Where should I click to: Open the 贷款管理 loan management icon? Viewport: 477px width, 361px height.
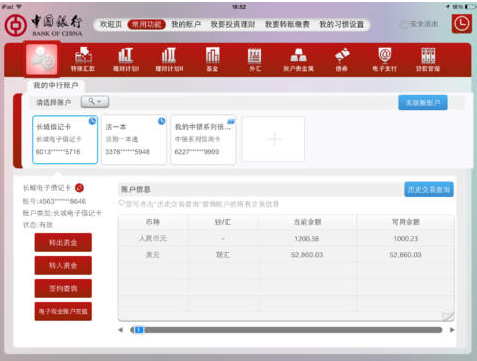tap(428, 60)
